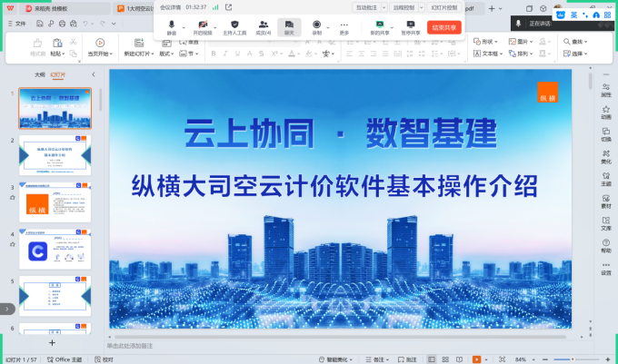Toggle 备注 notes in status bar

click(376, 359)
